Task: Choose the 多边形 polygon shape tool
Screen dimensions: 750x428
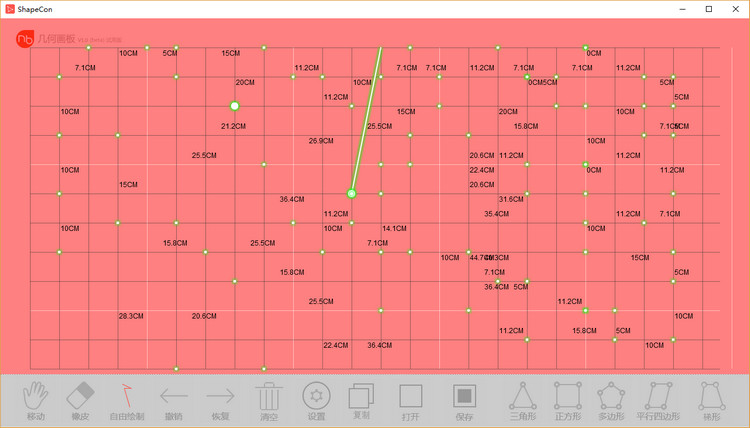Action: point(611,401)
